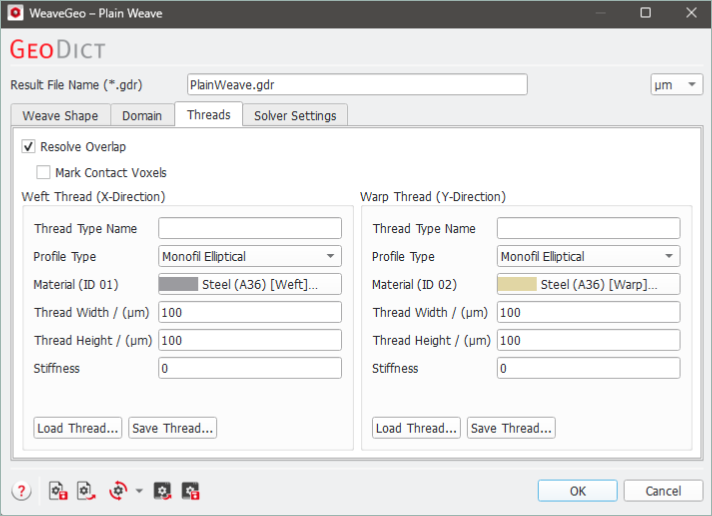This screenshot has width=712, height=516.
Task: Click the Warp Stiffness field
Action: (588, 368)
